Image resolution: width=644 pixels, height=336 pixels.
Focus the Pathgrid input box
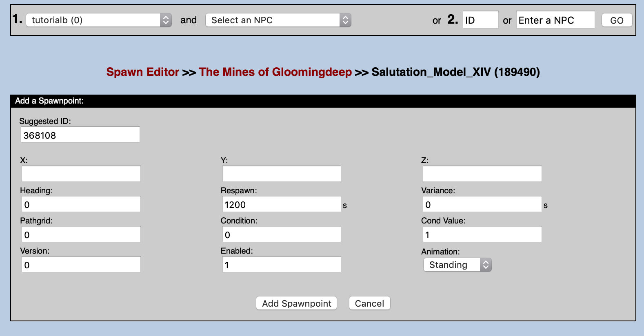pyautogui.click(x=81, y=234)
